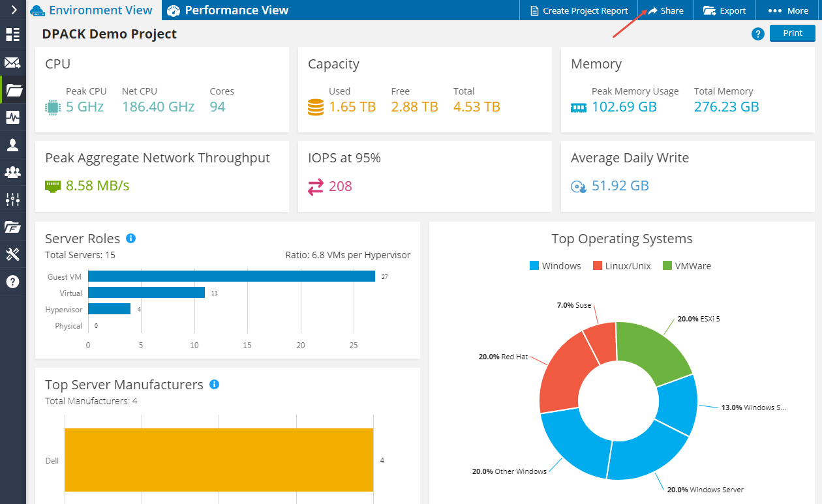Open the single user icon in sidebar
Screen dimensions: 822x504
point(13,145)
